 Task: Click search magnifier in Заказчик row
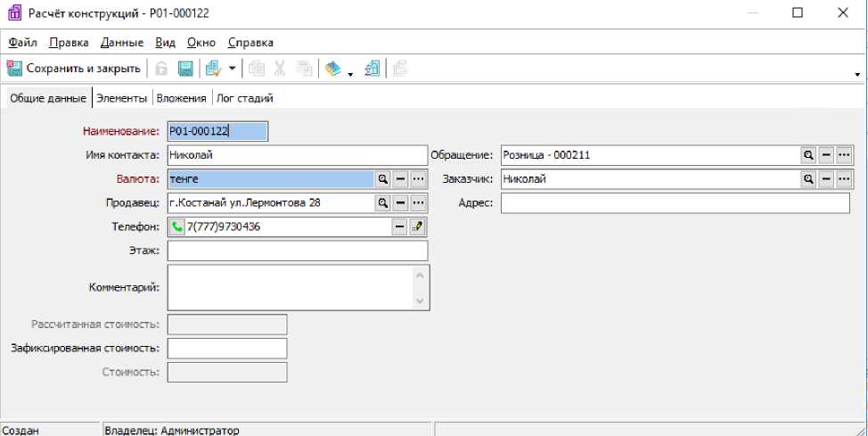(809, 179)
